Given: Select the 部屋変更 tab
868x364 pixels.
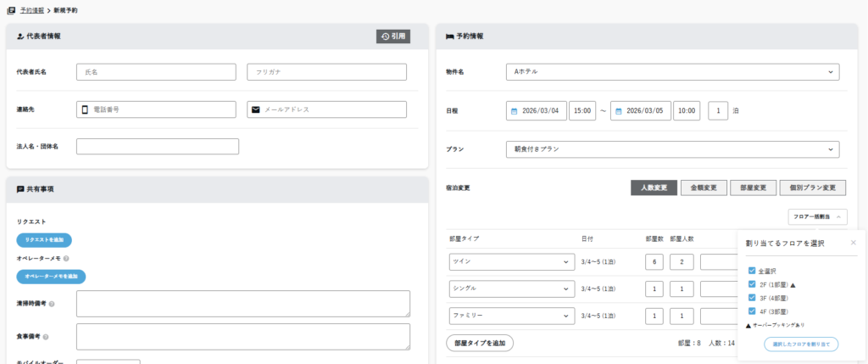Looking at the screenshot, I should 752,188.
